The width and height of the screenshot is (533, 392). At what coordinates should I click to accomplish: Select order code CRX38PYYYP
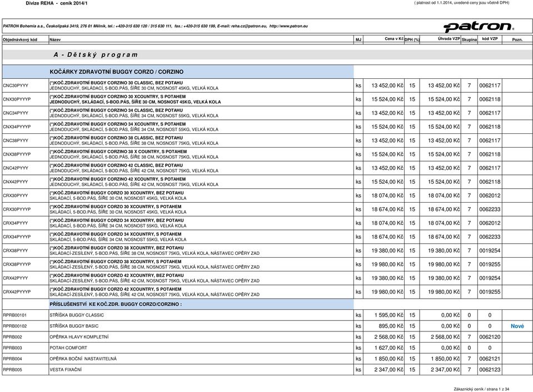(17, 265)
